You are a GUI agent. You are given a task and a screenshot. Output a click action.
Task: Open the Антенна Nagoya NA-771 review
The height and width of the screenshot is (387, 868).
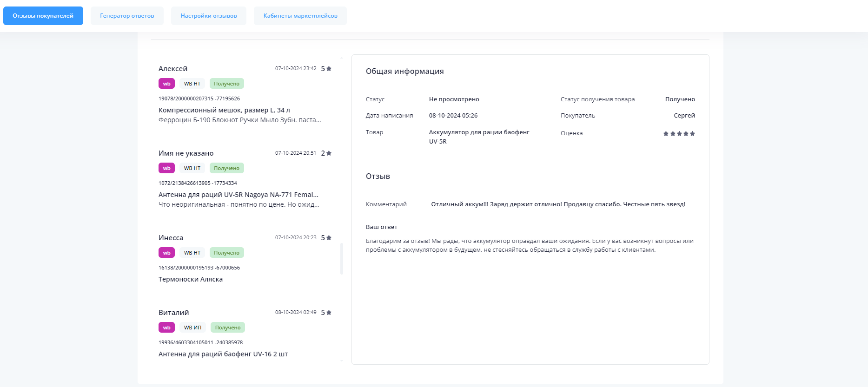[238, 195]
